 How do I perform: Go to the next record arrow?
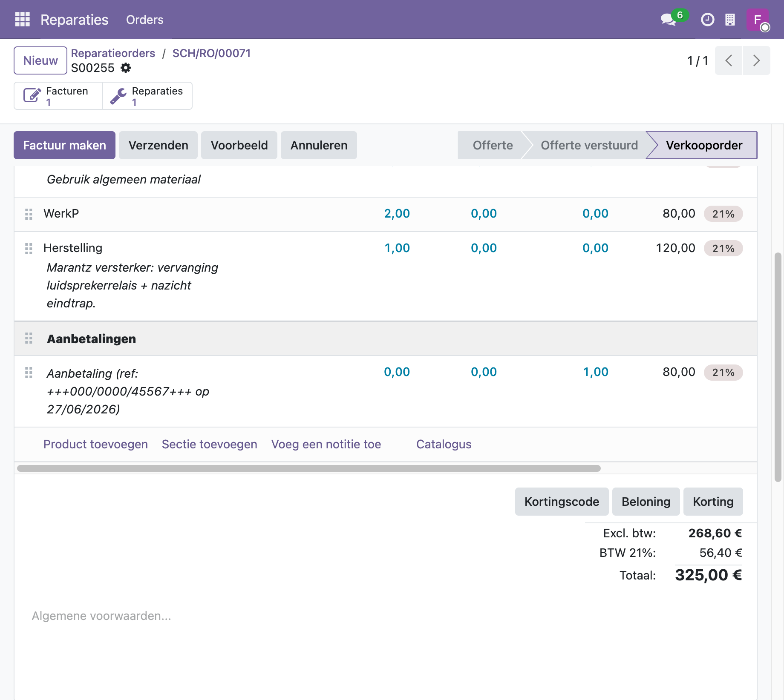[x=756, y=60]
